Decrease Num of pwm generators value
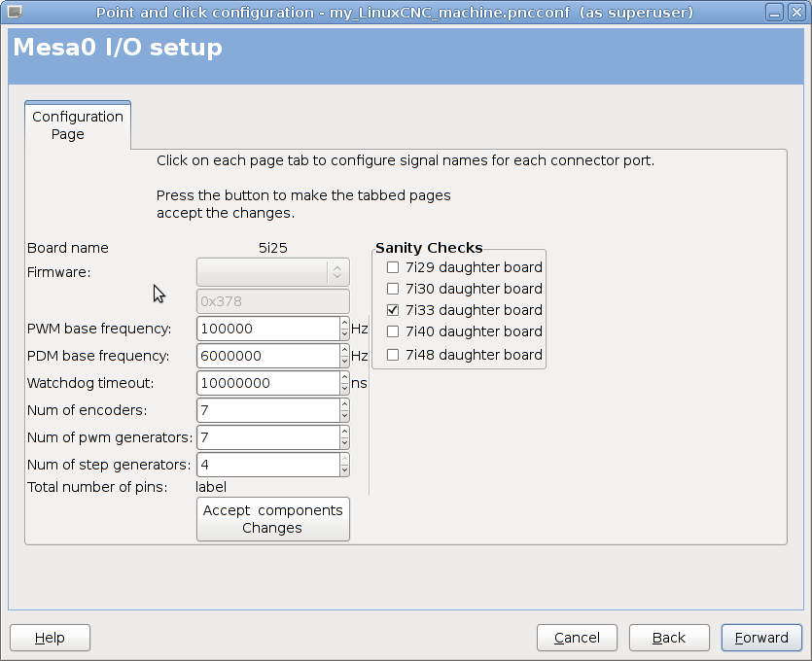 [345, 443]
